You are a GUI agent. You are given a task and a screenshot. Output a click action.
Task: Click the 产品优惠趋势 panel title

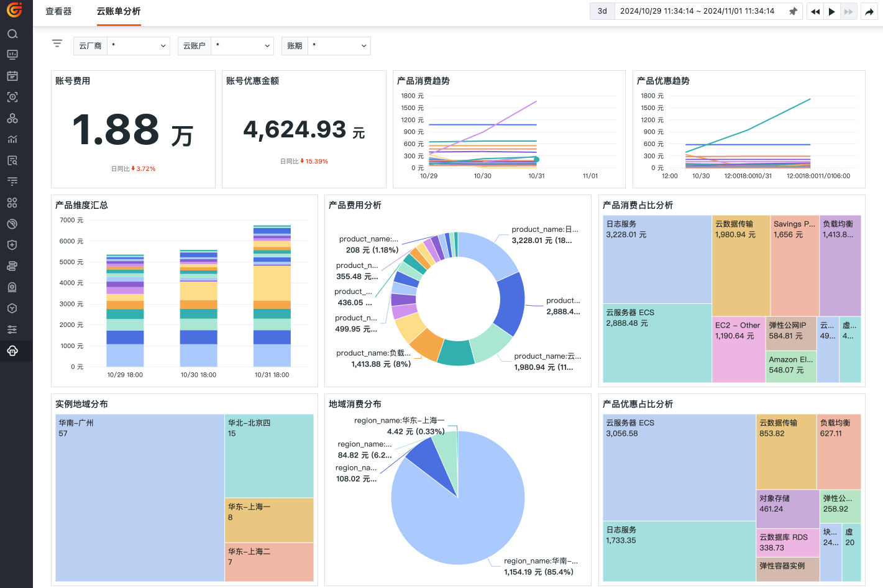pos(663,81)
